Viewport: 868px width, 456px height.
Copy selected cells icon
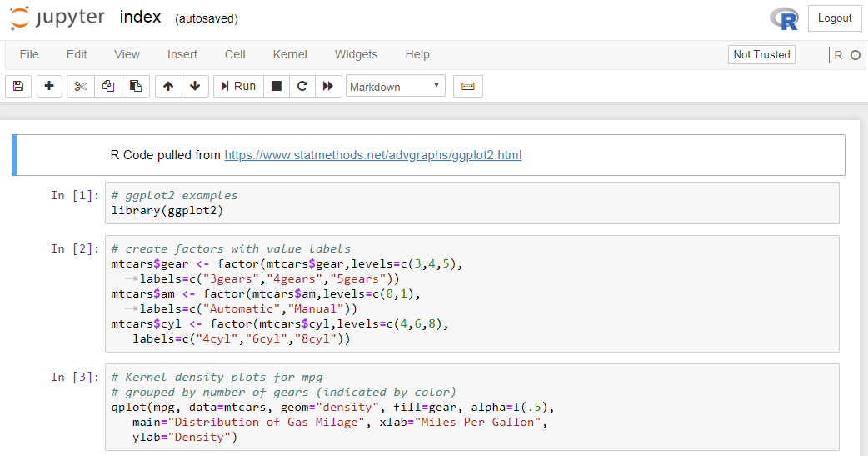coord(108,86)
